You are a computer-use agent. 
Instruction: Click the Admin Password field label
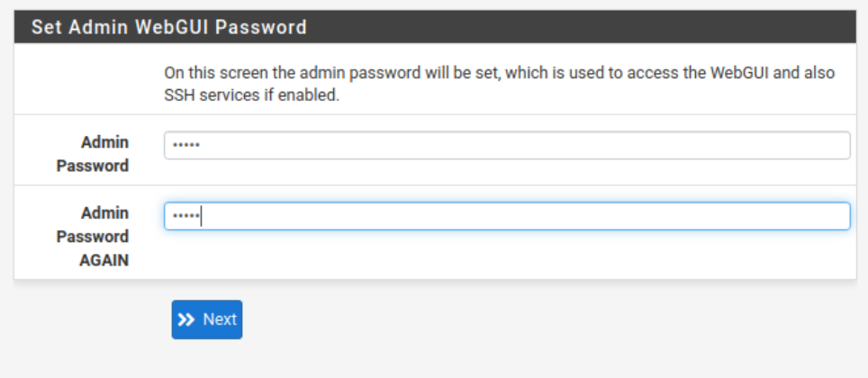click(x=93, y=154)
